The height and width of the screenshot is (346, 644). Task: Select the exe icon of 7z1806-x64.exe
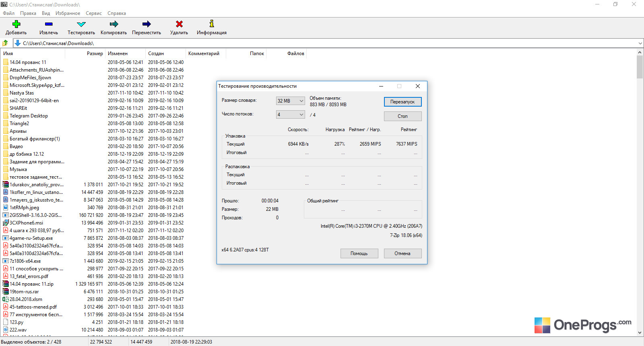tap(6, 261)
